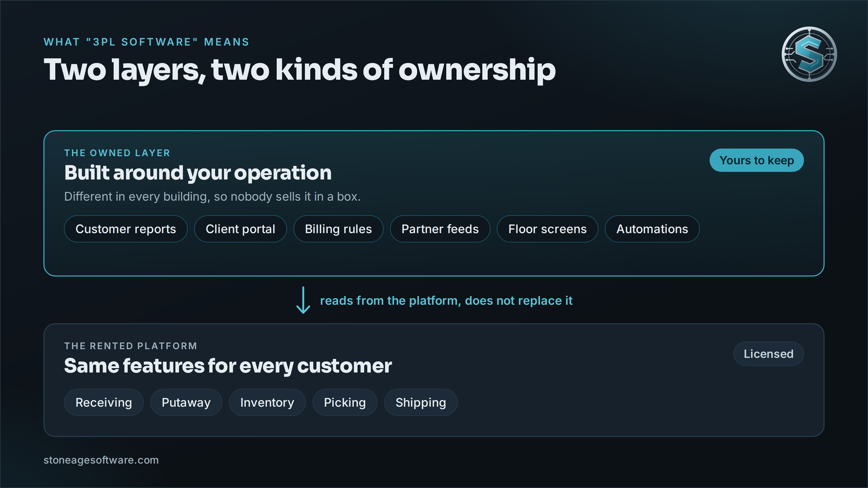Click the Yours to keep badge
868x488 pixels.
[x=757, y=160]
